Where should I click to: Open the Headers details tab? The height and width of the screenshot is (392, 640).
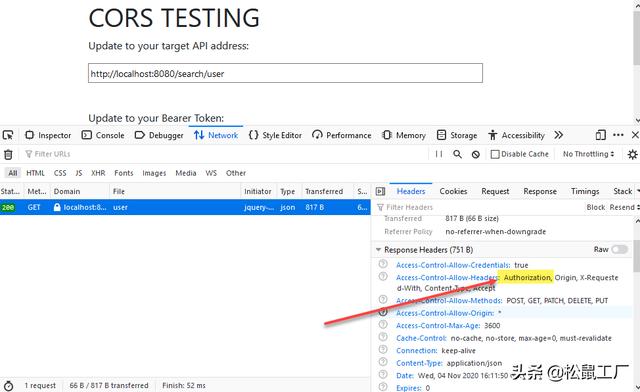click(411, 191)
